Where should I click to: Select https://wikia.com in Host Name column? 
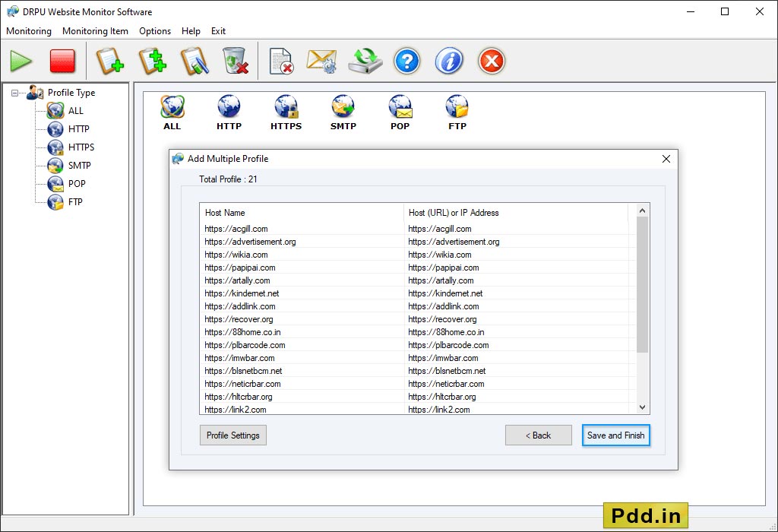236,255
